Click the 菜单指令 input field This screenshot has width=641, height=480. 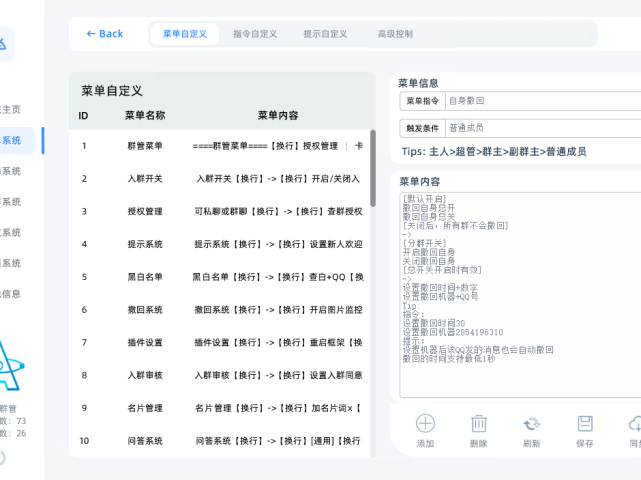point(543,101)
